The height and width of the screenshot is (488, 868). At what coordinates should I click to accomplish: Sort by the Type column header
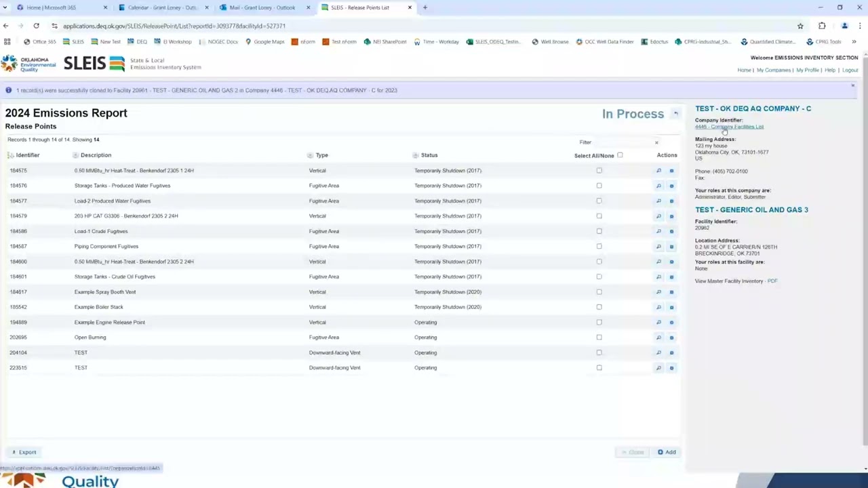coord(321,155)
